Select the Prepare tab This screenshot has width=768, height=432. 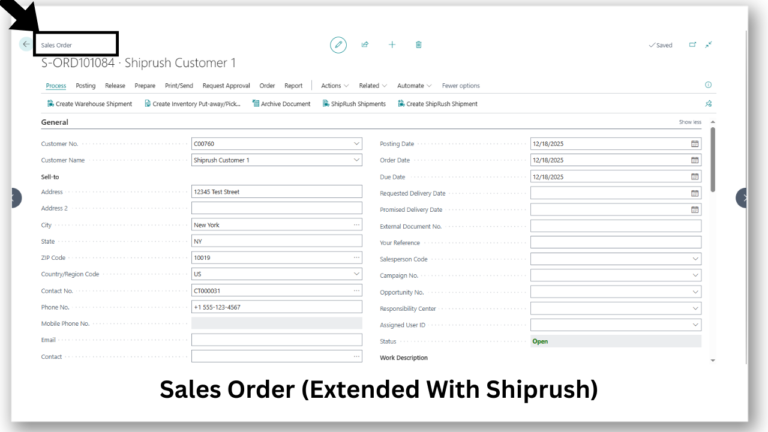(x=145, y=86)
